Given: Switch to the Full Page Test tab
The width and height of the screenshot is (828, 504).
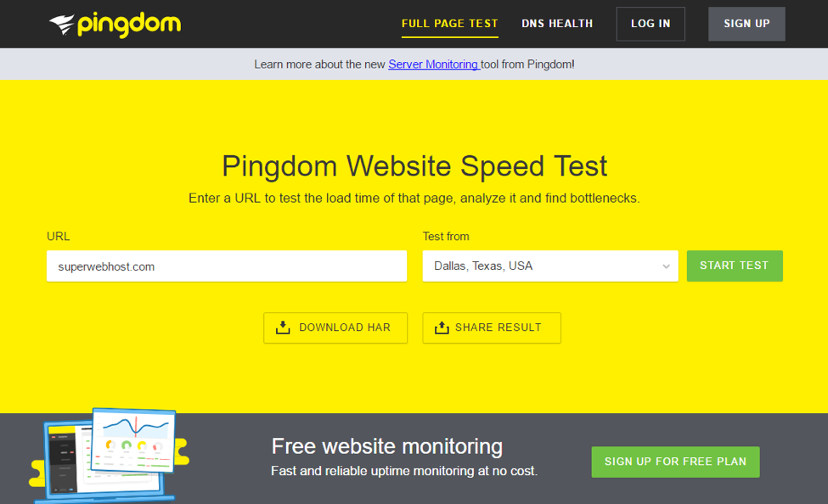Looking at the screenshot, I should point(450,24).
